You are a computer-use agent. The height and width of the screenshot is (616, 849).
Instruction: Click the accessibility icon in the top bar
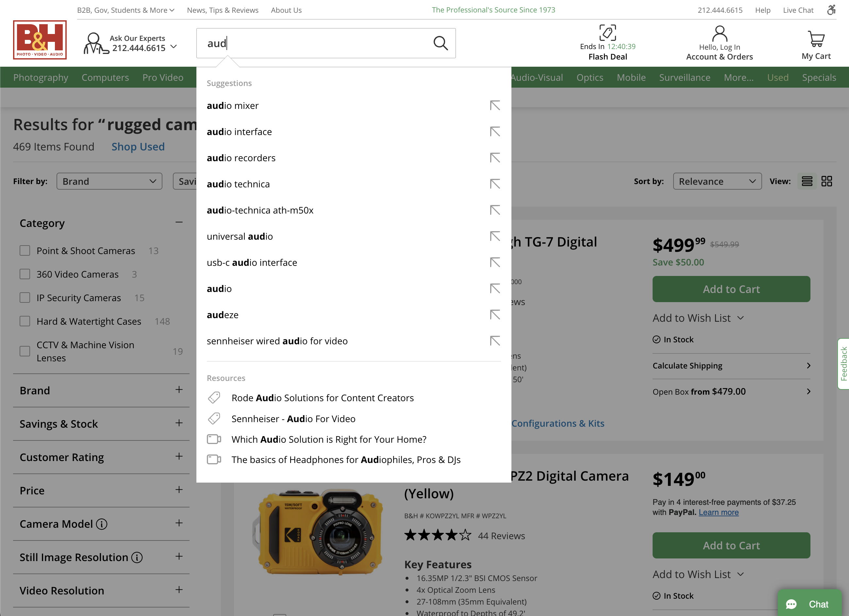click(x=831, y=10)
